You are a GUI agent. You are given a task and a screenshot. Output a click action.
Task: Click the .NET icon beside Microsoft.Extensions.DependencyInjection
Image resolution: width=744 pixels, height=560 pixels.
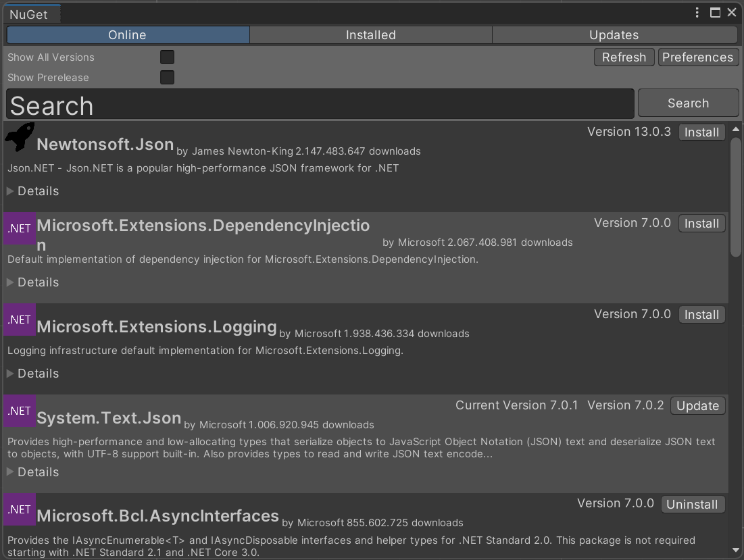tap(20, 228)
